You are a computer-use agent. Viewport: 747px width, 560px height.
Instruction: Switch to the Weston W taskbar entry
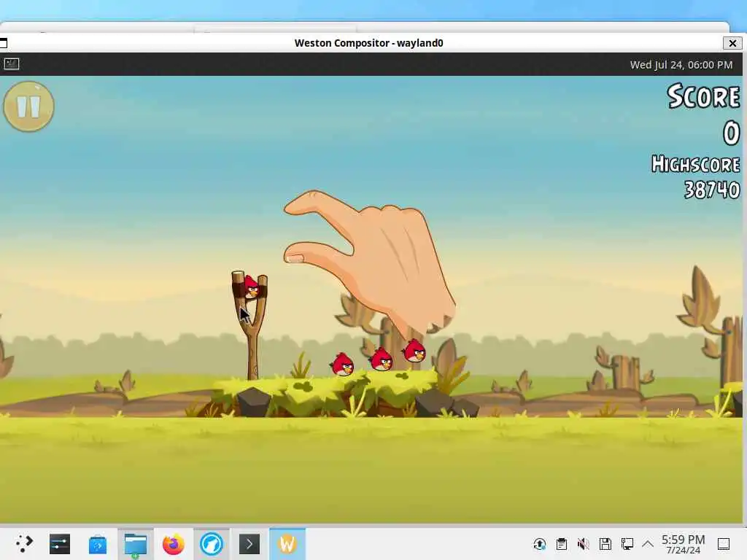click(x=287, y=544)
